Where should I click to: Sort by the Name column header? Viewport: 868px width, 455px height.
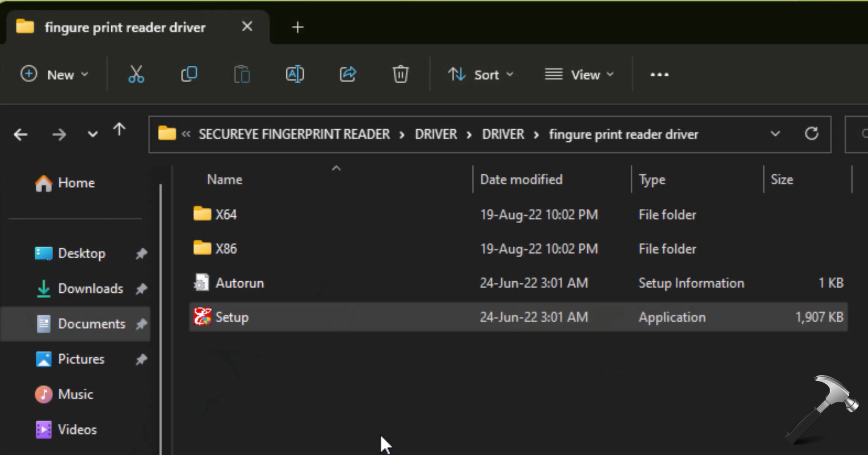[x=224, y=179]
